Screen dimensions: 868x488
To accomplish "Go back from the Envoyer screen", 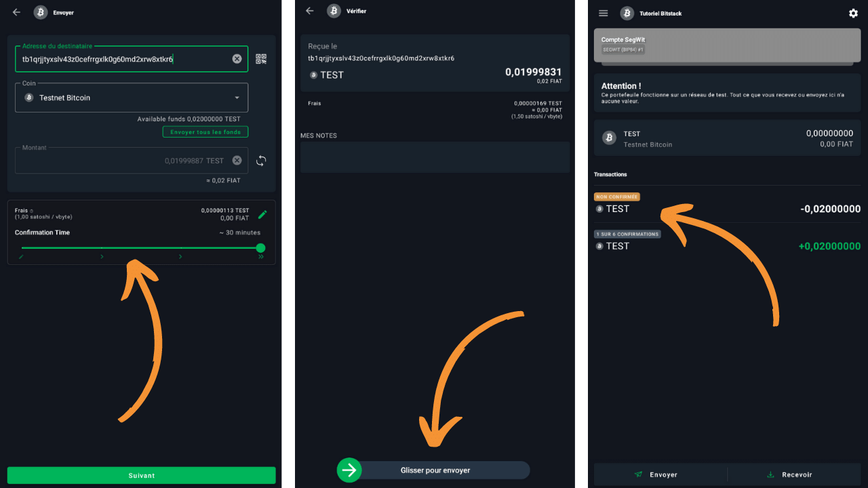I will [16, 12].
